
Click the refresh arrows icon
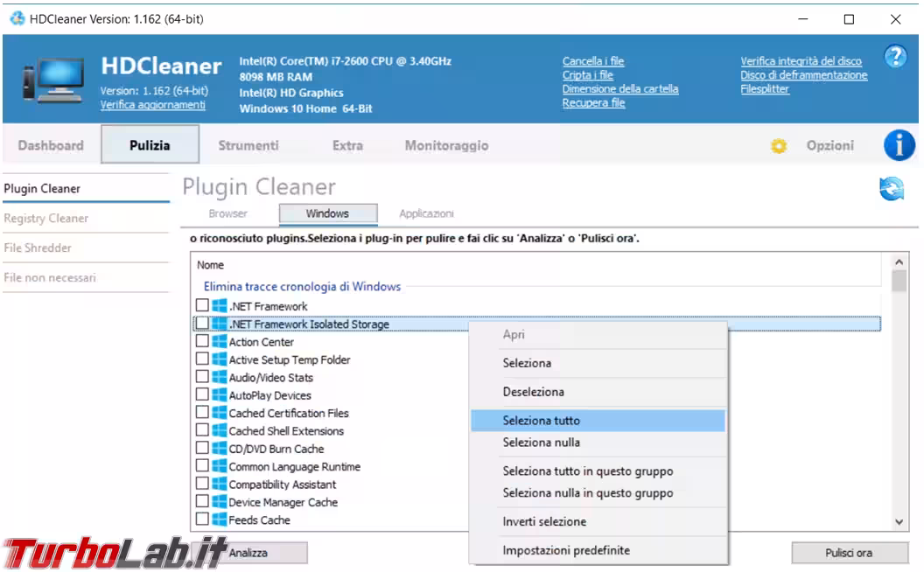pos(891,188)
